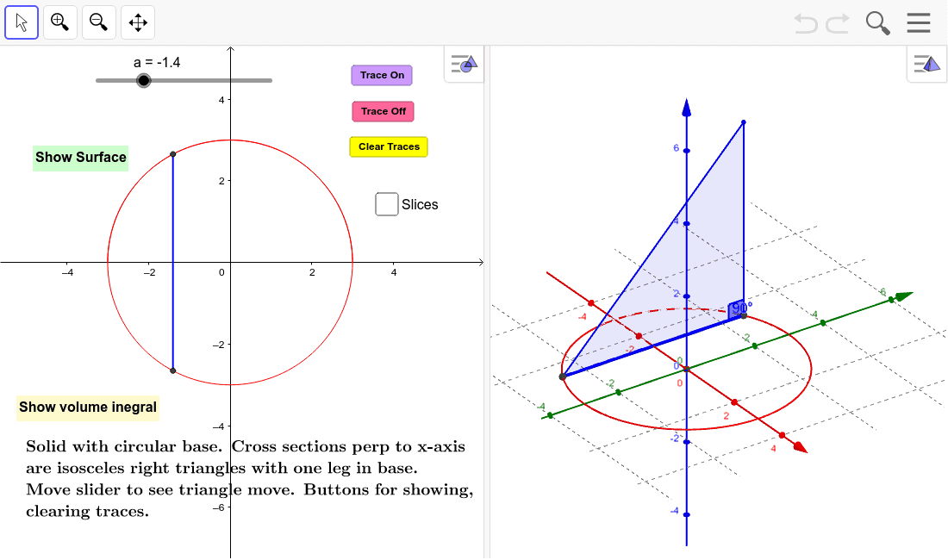
Task: Click the Clear Traces button
Action: 388,146
